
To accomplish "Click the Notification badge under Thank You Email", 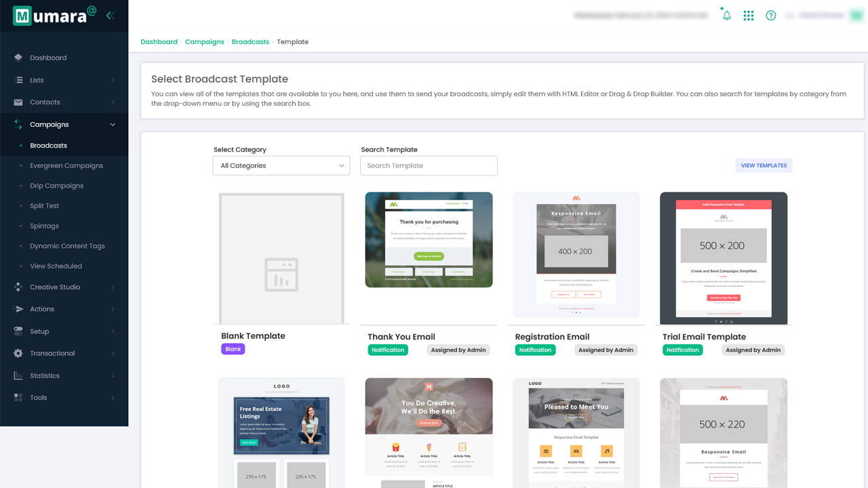I will (388, 350).
